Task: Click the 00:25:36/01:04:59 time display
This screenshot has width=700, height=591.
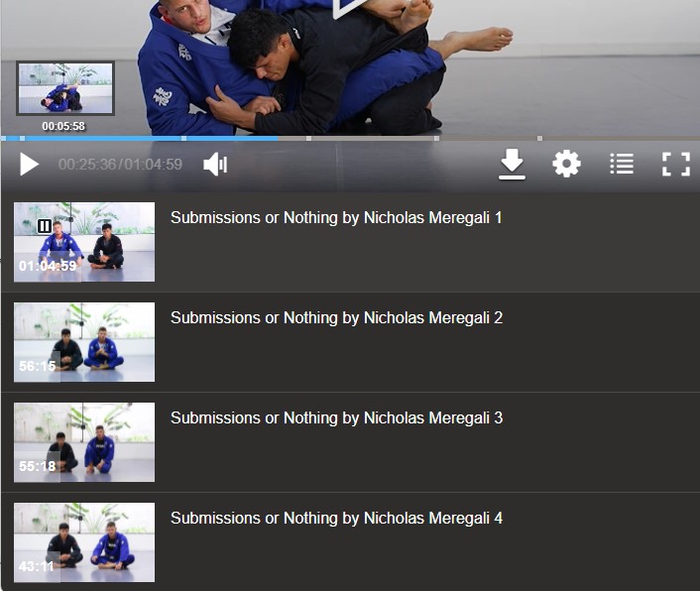Action: [x=120, y=165]
